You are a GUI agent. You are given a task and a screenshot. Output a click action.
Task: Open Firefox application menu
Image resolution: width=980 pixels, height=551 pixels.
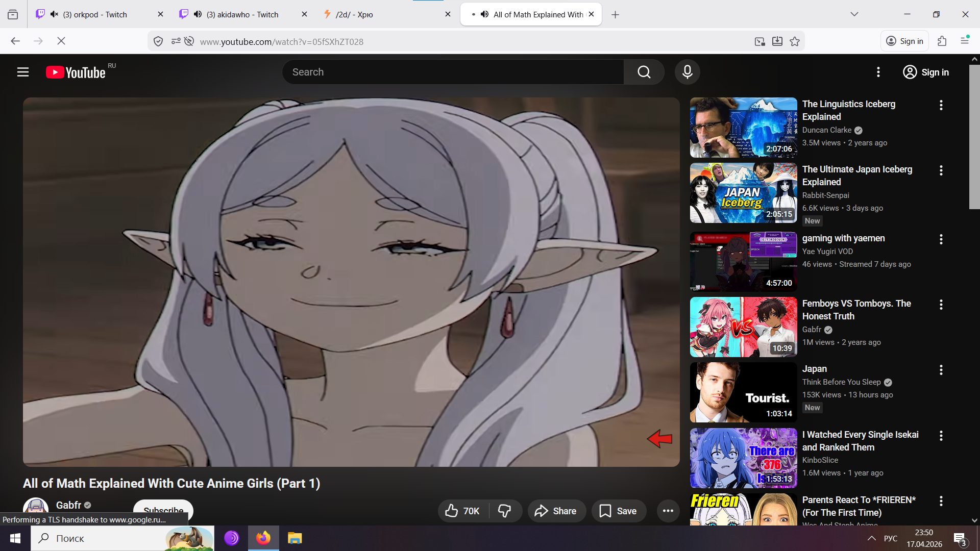pos(965,41)
